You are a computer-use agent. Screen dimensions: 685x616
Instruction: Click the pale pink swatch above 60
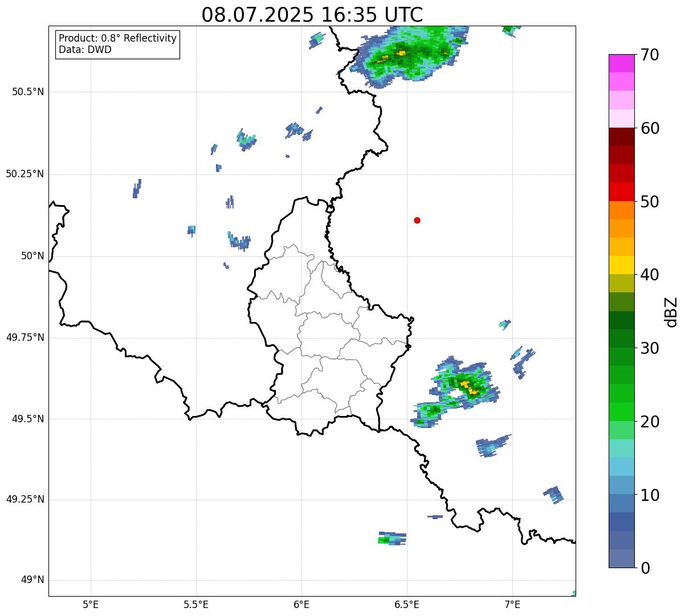click(622, 119)
